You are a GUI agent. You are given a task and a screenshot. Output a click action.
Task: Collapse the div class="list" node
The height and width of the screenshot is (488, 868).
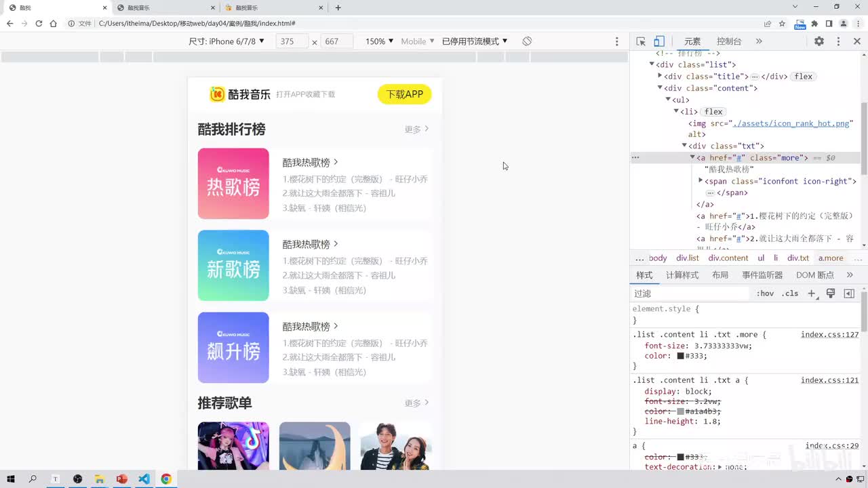652,64
